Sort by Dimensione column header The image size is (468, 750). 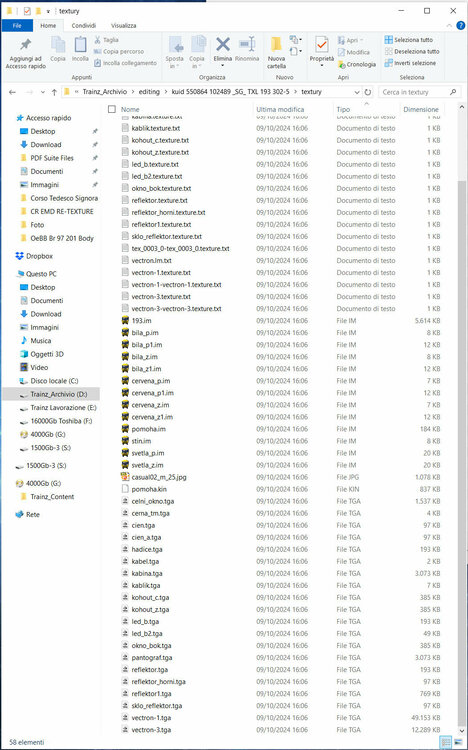pyautogui.click(x=421, y=109)
